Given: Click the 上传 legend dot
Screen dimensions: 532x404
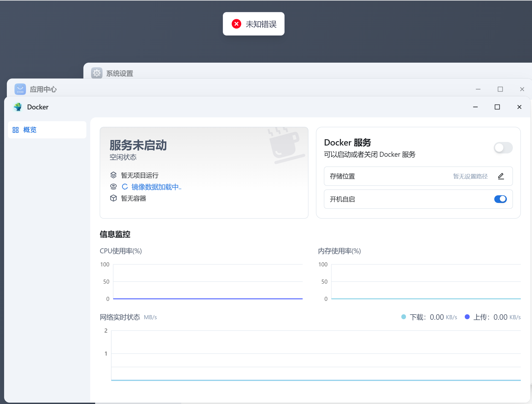Looking at the screenshot, I should [x=467, y=317].
